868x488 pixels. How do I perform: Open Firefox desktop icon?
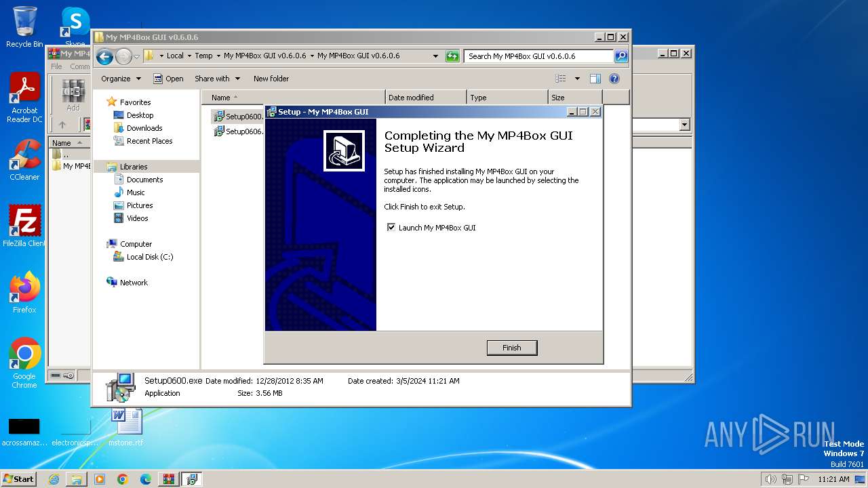click(24, 292)
